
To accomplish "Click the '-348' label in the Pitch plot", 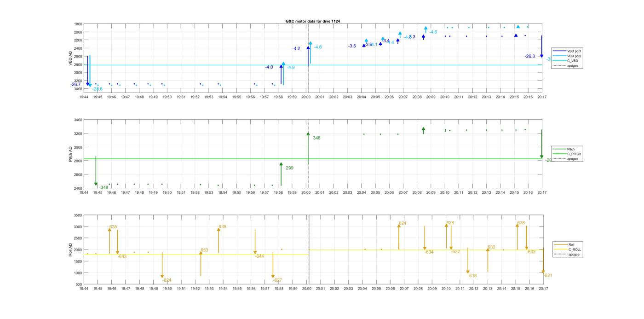I will pos(103,187).
